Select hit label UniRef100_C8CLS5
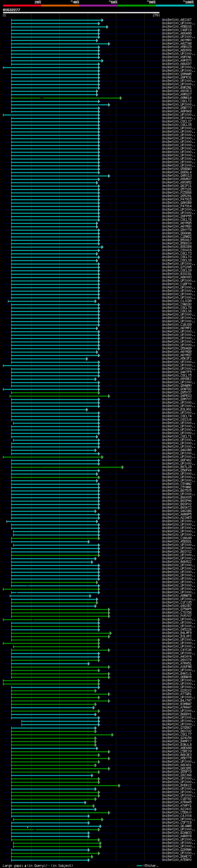Viewport: 197px width, 868px height. point(177,125)
